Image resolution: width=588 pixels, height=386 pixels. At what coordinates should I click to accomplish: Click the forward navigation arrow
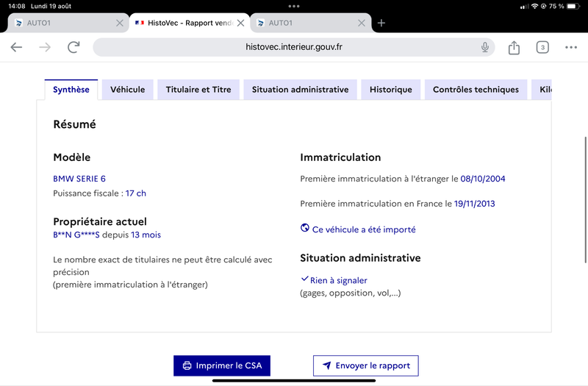click(x=45, y=47)
